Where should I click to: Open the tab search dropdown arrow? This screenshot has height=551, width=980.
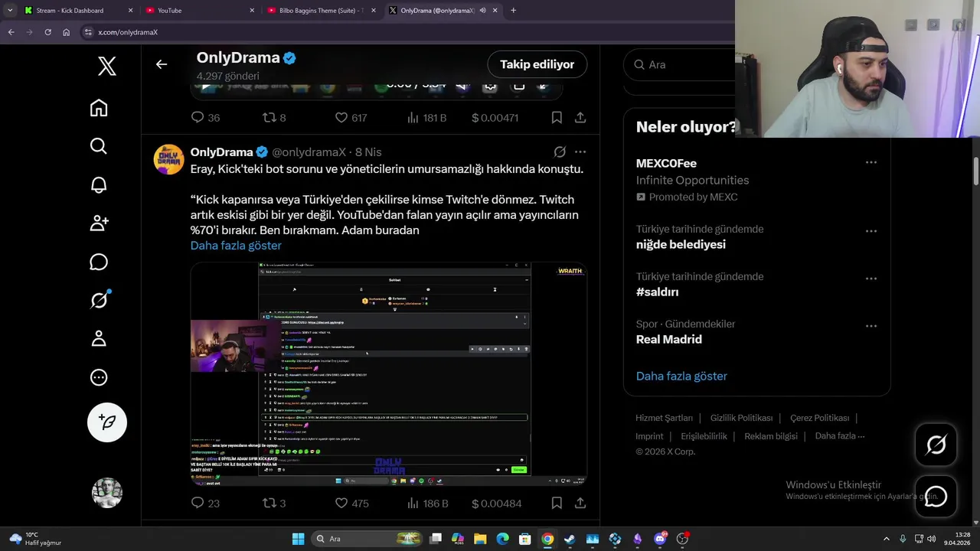9,11
